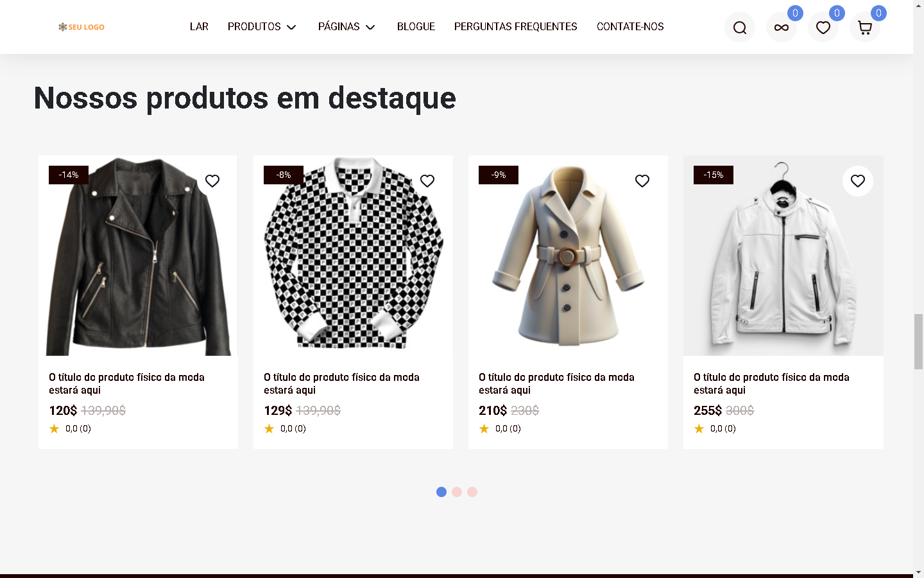Open the search icon in header
The width and height of the screenshot is (924, 578).
point(740,28)
